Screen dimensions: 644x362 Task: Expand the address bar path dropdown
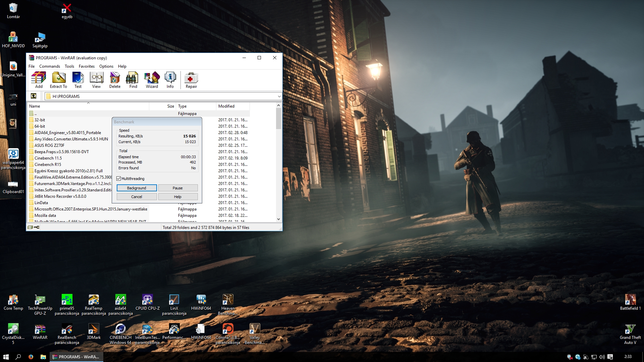point(279,96)
